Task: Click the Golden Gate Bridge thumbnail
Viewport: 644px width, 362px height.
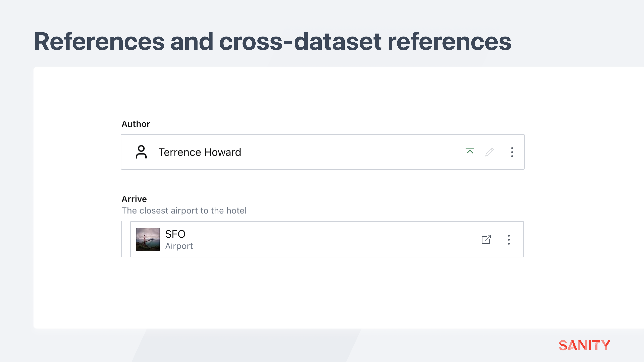Action: [148, 239]
